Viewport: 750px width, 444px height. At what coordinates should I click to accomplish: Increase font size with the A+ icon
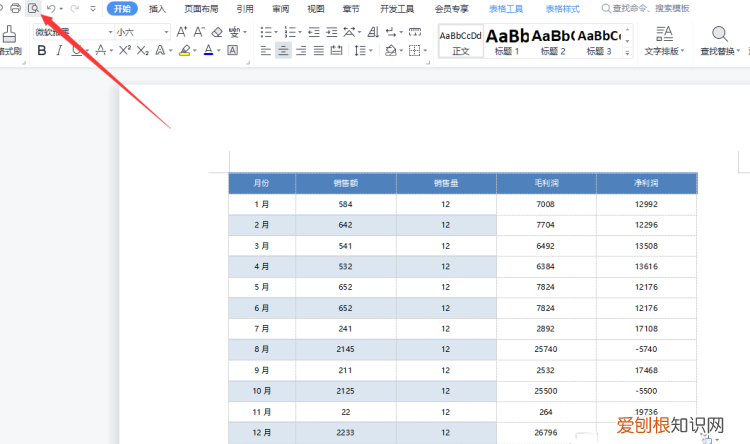181,32
